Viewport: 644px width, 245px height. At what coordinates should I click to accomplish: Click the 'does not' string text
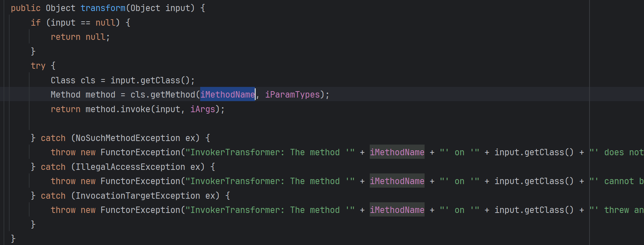point(623,152)
